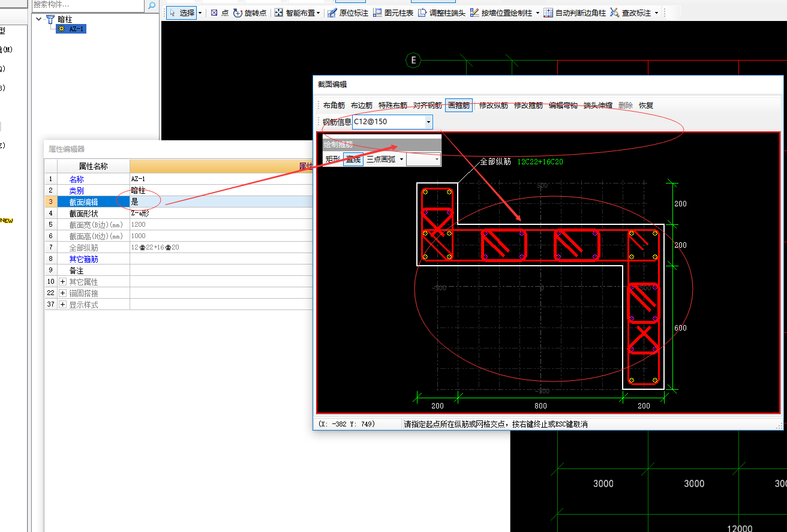Click 恢复 in the section editor

coord(646,106)
